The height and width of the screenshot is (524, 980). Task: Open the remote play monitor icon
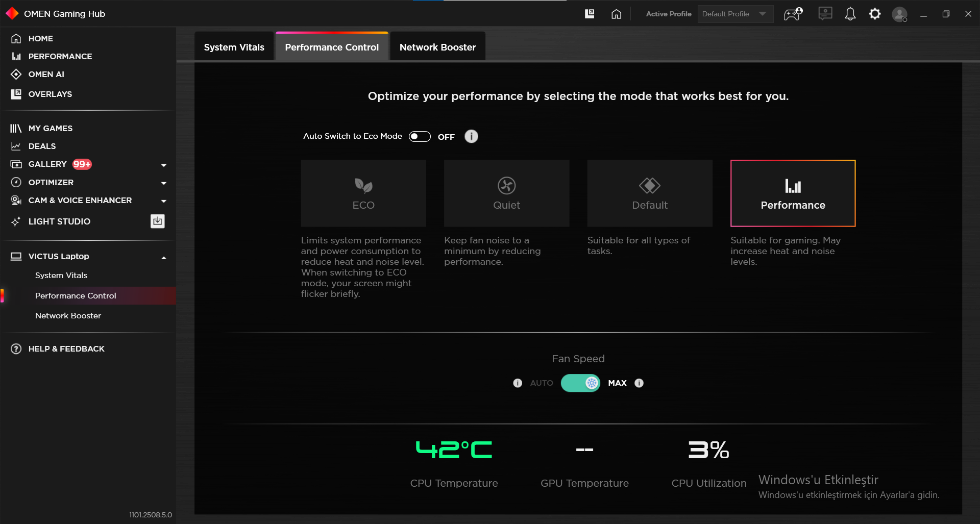(825, 14)
